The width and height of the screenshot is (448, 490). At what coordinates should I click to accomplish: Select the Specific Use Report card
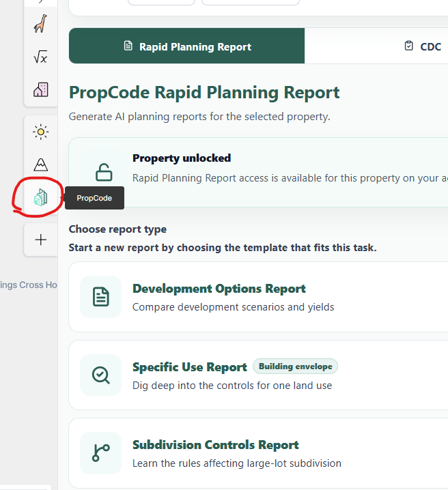point(258,375)
